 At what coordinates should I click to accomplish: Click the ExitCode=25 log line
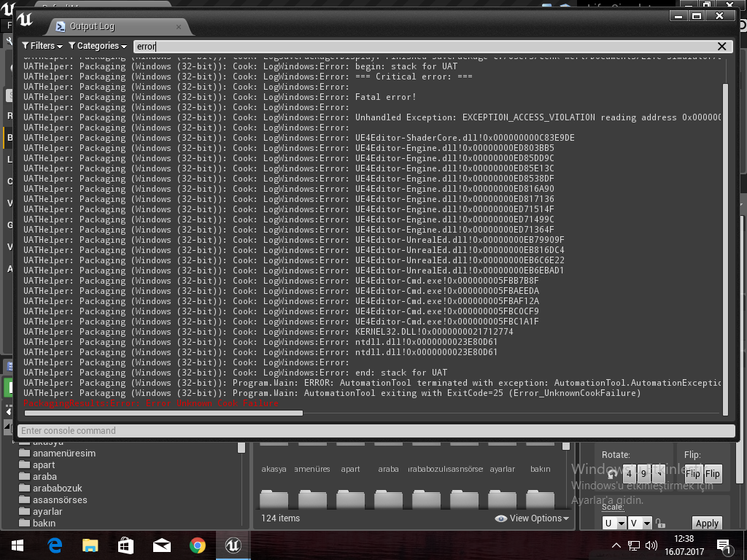(x=332, y=393)
